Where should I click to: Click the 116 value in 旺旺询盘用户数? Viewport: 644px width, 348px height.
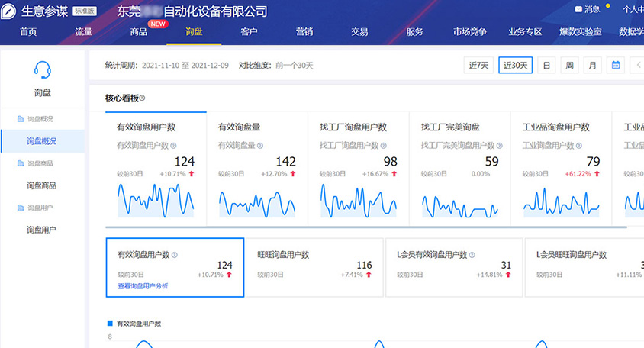click(364, 265)
